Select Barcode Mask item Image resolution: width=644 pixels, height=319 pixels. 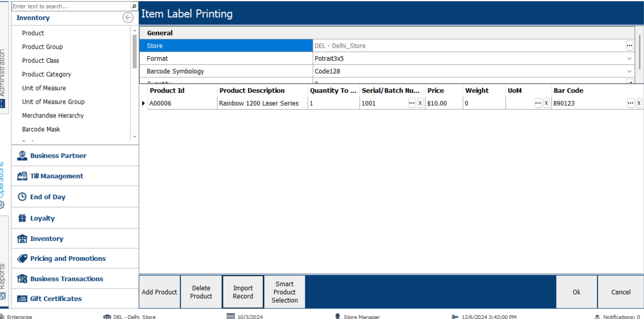click(41, 129)
